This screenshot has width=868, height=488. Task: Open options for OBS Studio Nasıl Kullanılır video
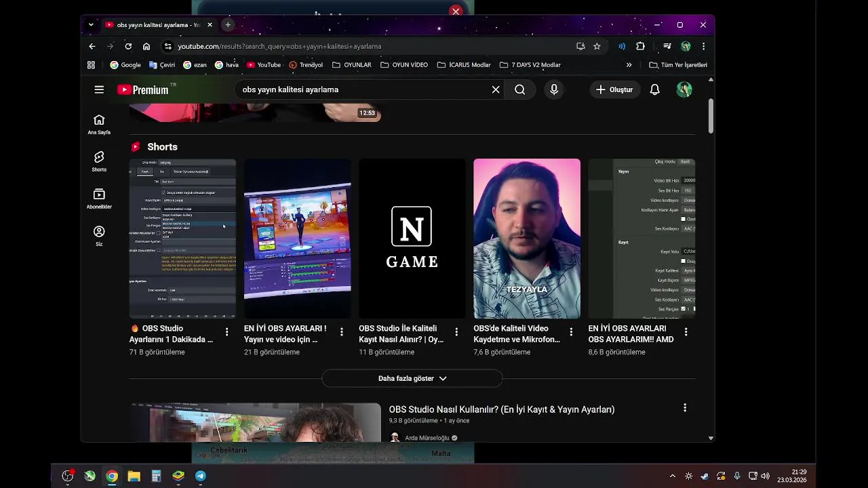[685, 408]
